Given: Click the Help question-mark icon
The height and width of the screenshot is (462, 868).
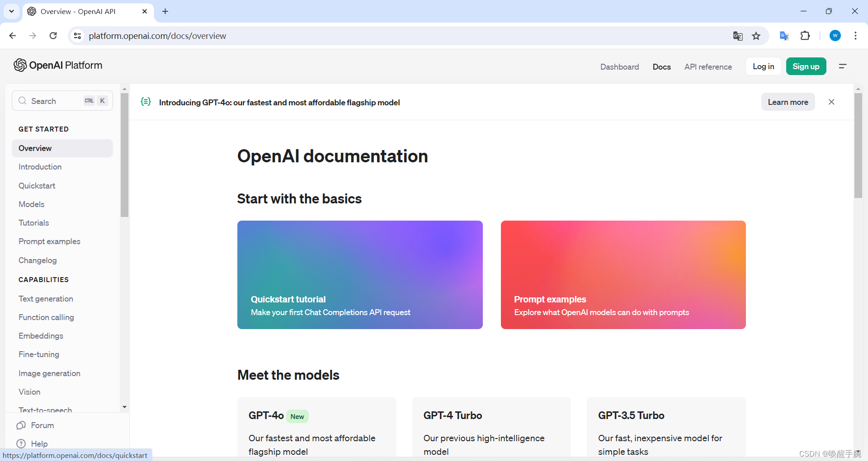Looking at the screenshot, I should click(21, 444).
